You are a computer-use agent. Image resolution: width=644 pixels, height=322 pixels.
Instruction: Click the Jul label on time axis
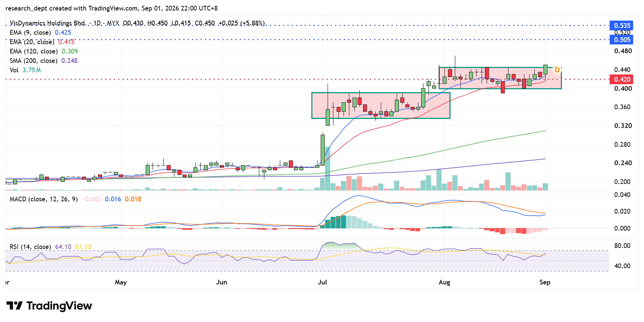[x=322, y=282]
